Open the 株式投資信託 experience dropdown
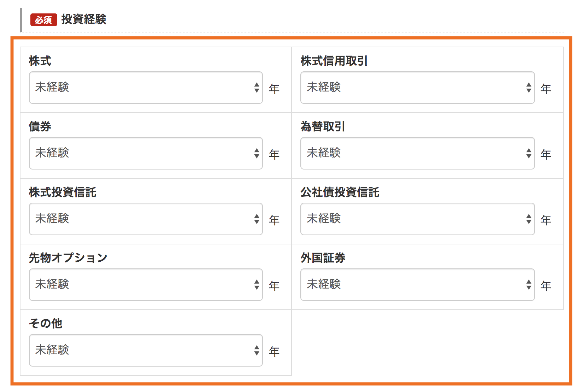 click(145, 219)
